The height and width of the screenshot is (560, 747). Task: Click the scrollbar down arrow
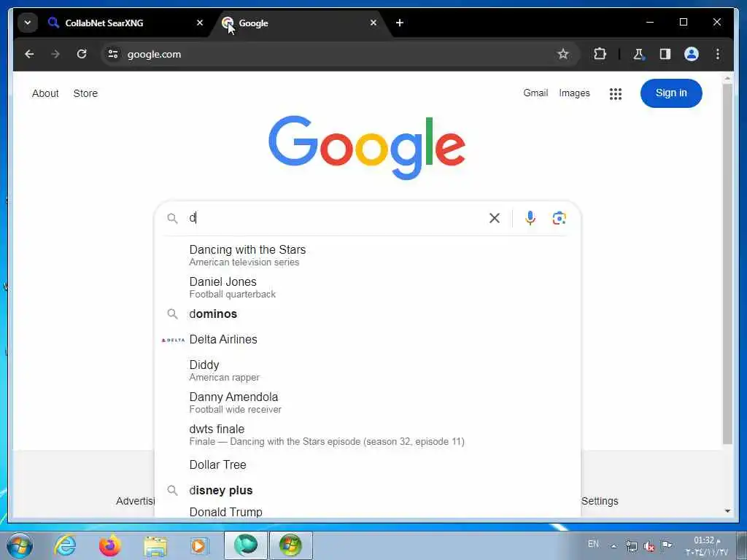point(727,511)
